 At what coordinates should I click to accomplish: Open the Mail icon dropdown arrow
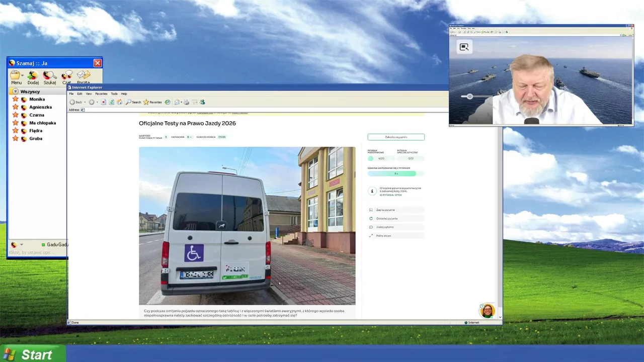click(181, 102)
